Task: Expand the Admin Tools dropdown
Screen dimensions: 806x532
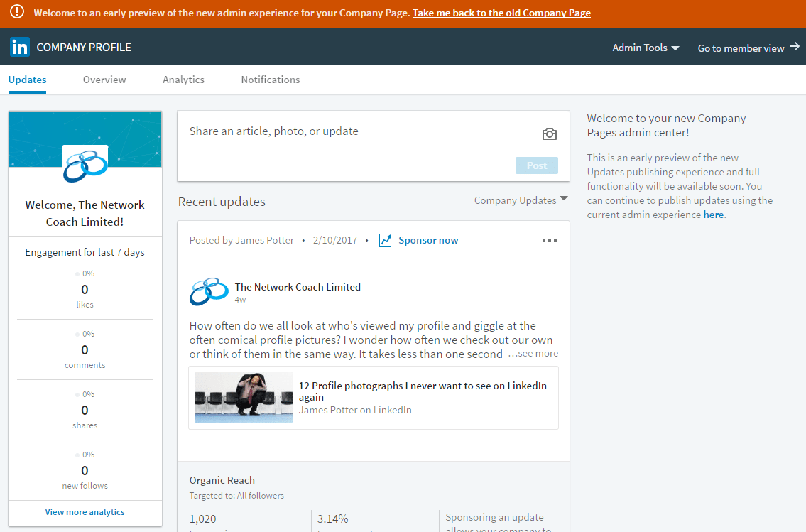Action: [646, 48]
